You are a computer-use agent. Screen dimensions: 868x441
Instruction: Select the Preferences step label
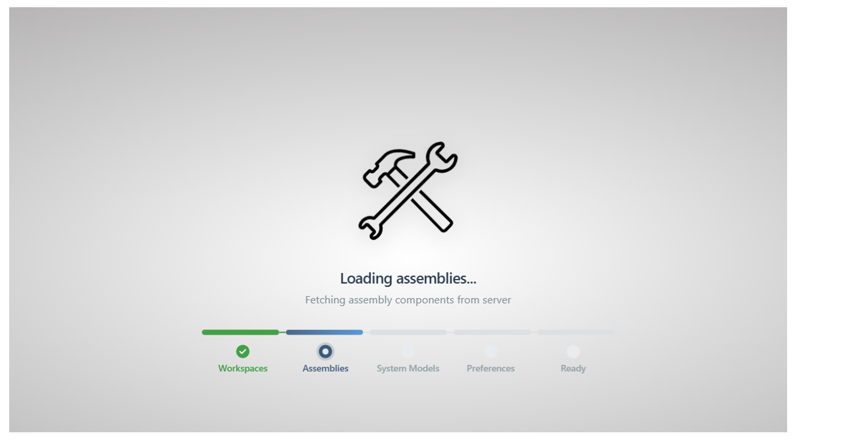491,368
